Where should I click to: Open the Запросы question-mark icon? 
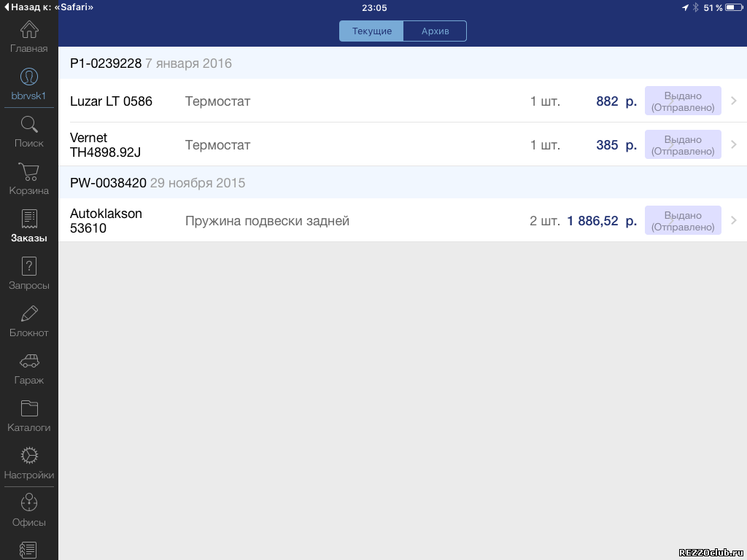point(29,266)
